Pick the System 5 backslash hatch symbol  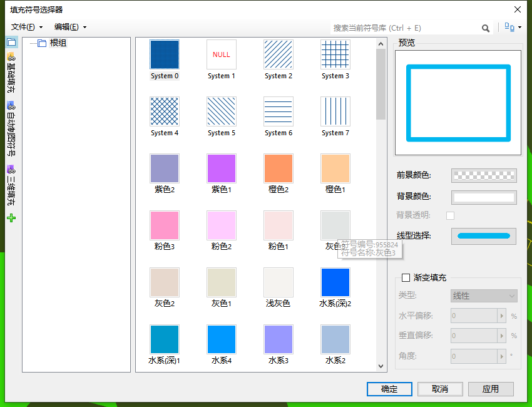pos(222,111)
